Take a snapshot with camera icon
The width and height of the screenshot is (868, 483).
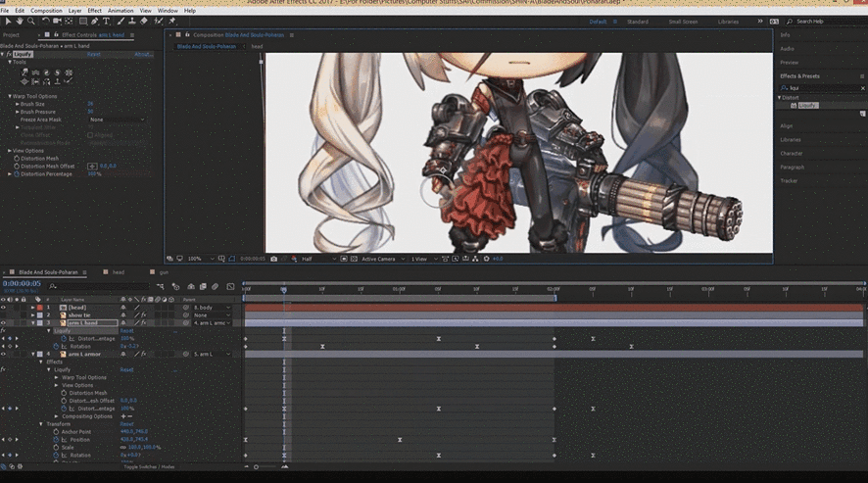(x=273, y=259)
